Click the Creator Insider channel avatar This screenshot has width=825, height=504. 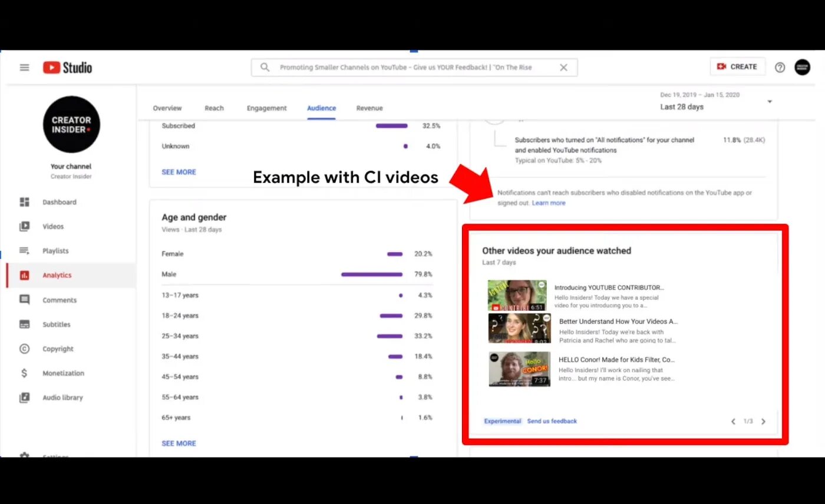[x=71, y=124]
